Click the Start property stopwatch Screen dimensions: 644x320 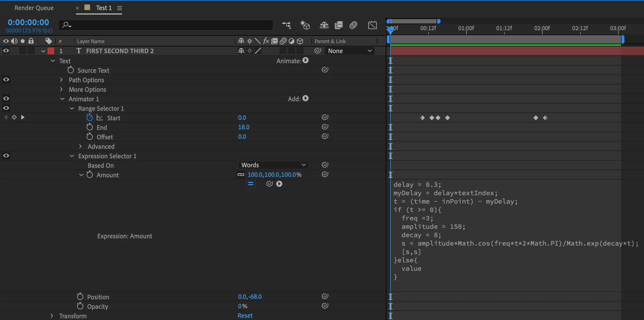tap(89, 118)
